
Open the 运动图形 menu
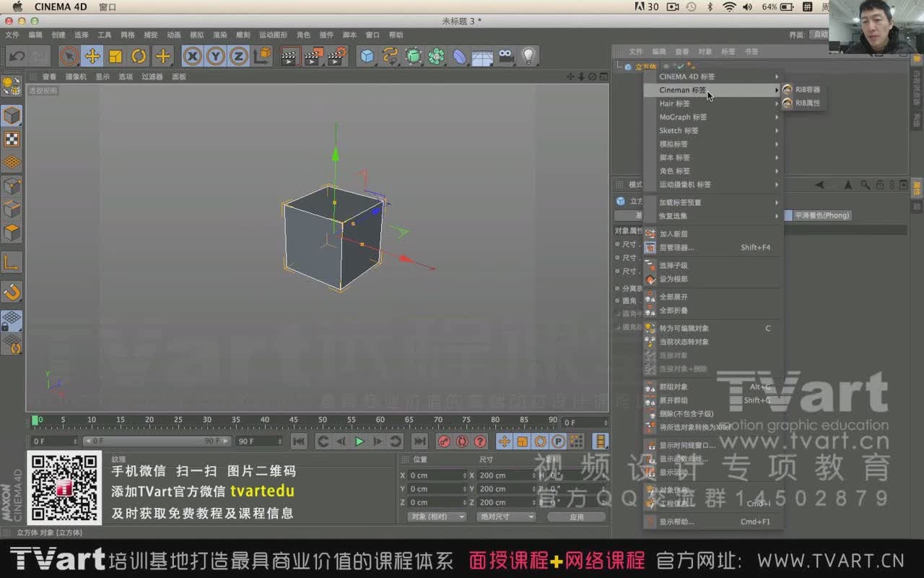pos(273,35)
